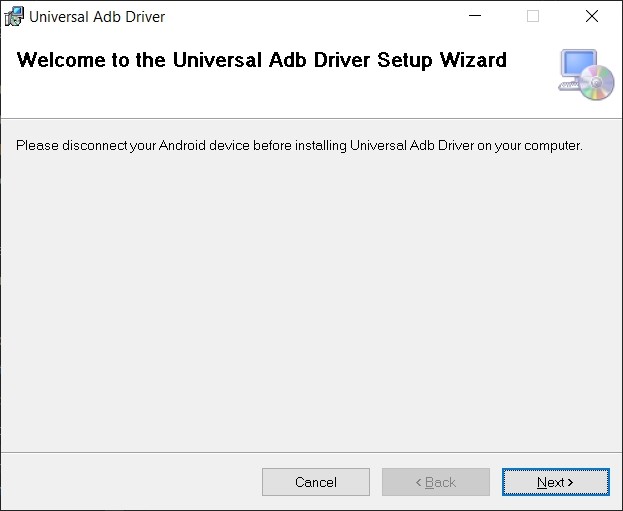The height and width of the screenshot is (511, 623).
Task: Click the computer and CD setup graphic
Action: (586, 74)
